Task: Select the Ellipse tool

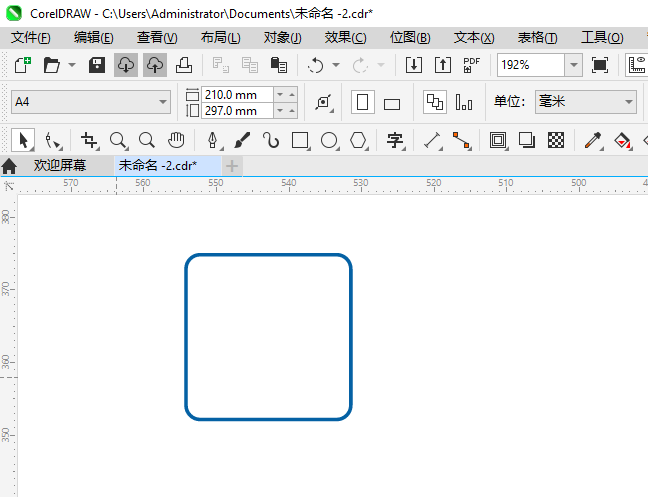Action: (329, 140)
